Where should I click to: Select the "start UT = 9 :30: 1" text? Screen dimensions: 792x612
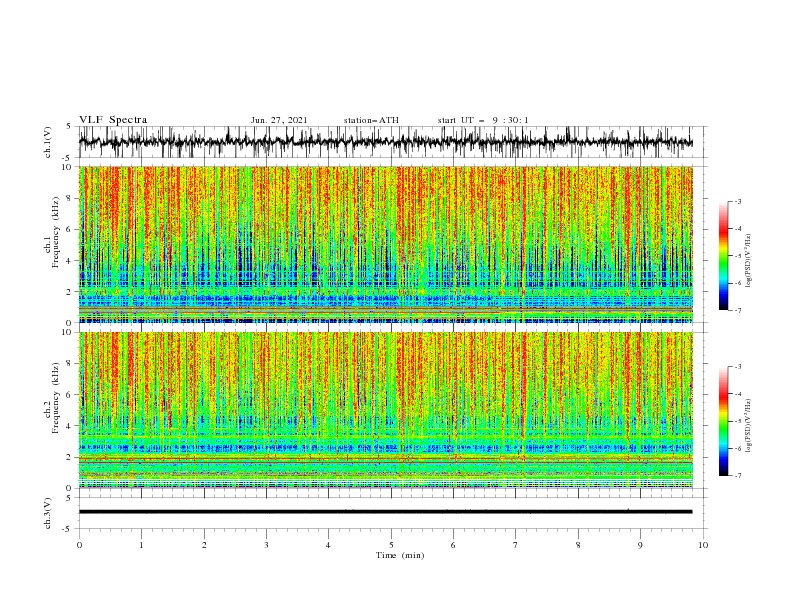(483, 120)
